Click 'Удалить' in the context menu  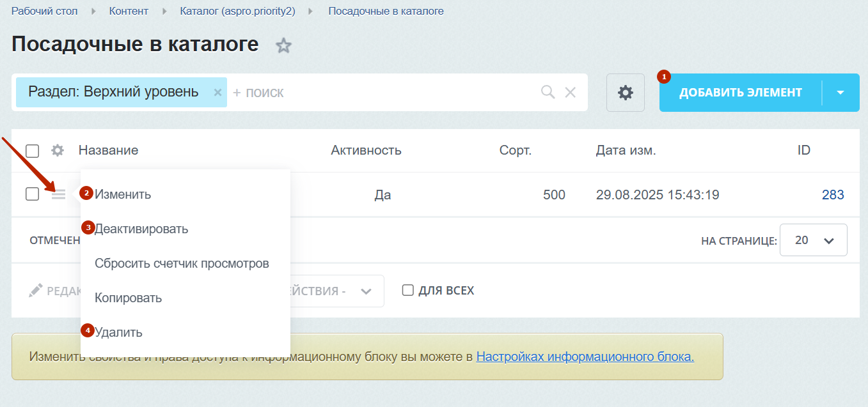pos(118,333)
